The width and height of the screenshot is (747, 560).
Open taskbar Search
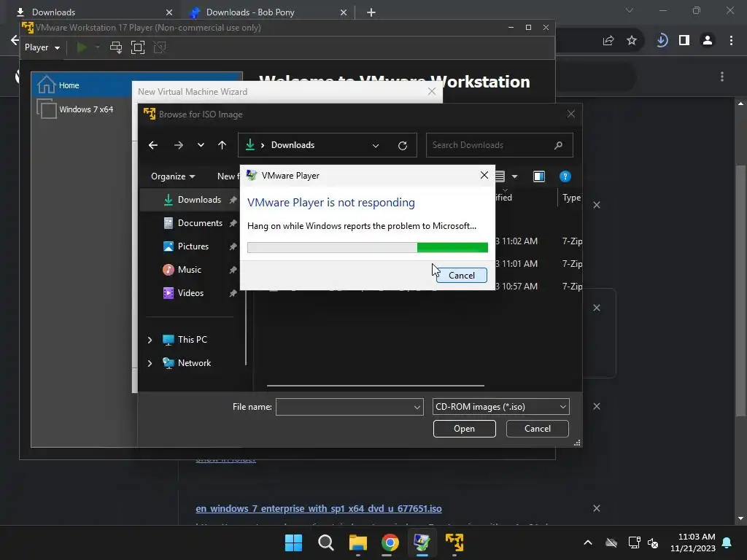[326, 542]
